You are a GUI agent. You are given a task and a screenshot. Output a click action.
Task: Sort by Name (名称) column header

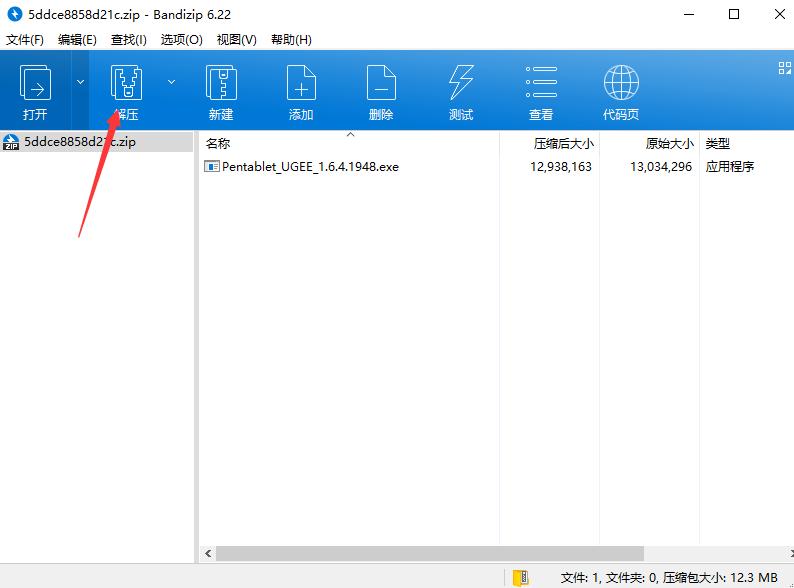click(x=218, y=144)
